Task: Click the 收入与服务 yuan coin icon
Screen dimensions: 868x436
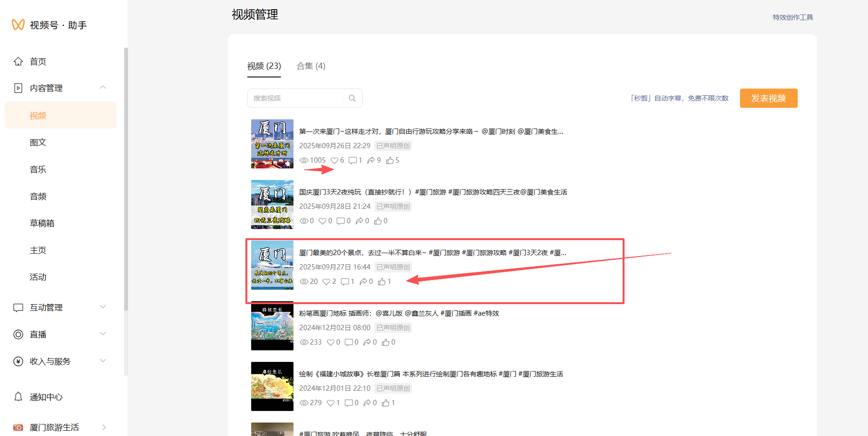Action: (18, 361)
